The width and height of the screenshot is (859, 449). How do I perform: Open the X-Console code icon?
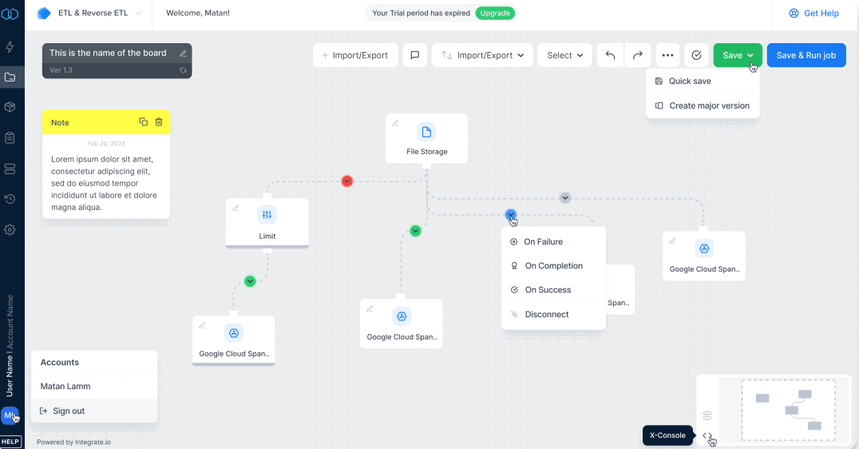pyautogui.click(x=707, y=436)
